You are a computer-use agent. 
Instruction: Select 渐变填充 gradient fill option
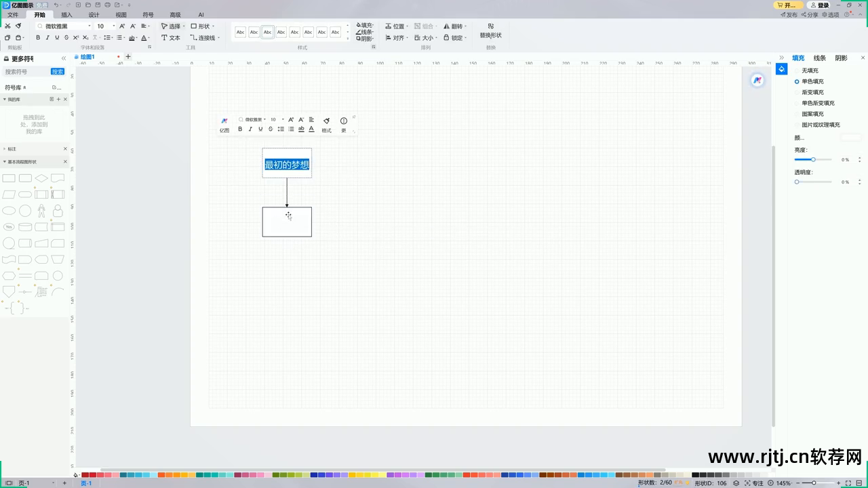810,92
